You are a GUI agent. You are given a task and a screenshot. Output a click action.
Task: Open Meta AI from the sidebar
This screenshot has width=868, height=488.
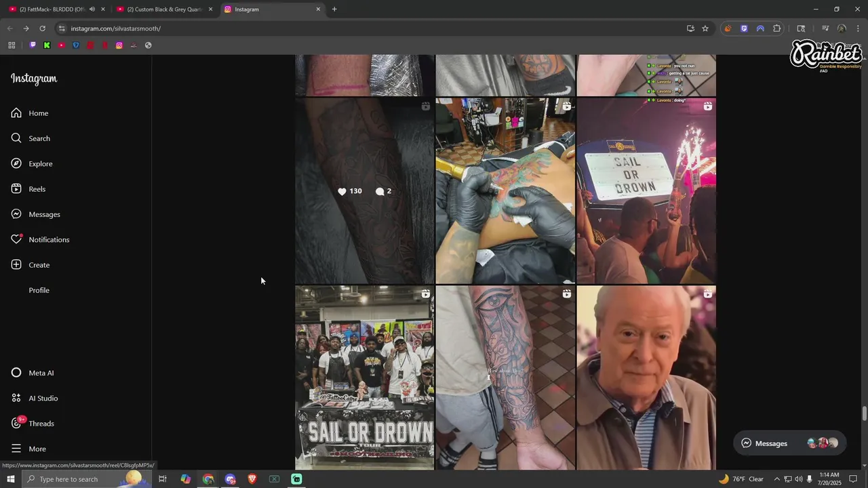pos(33,373)
